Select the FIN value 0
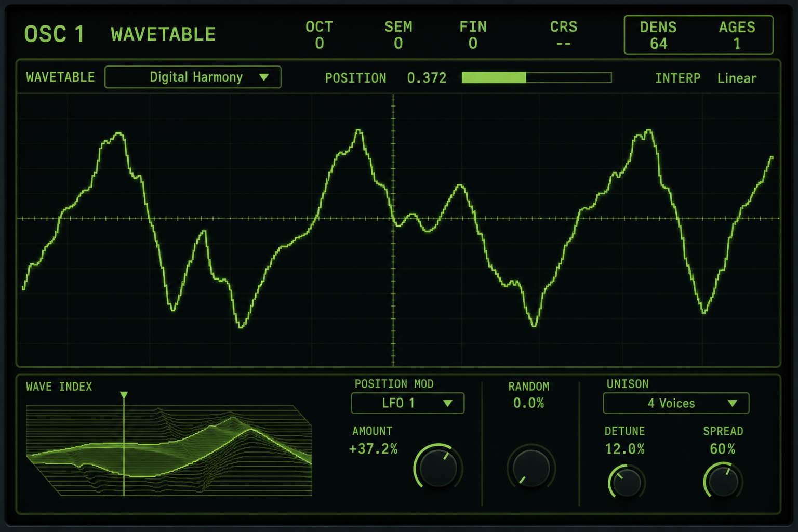Screen dimensions: 798x532 pyautogui.click(x=473, y=44)
